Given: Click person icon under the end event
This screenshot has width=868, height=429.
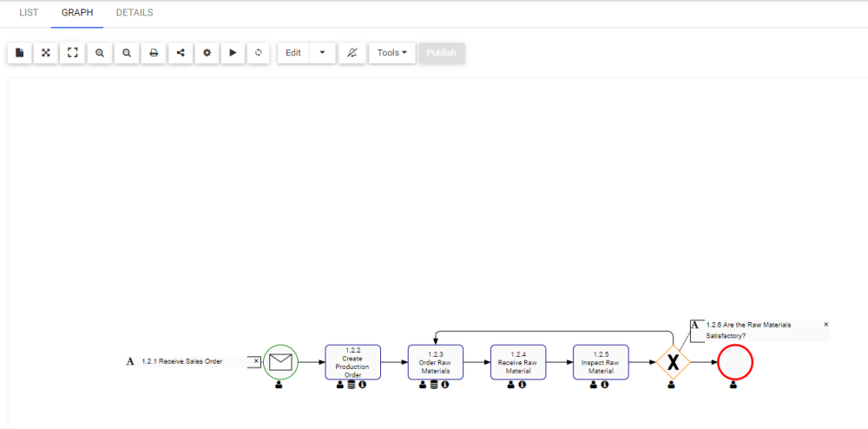Looking at the screenshot, I should pos(733,385).
